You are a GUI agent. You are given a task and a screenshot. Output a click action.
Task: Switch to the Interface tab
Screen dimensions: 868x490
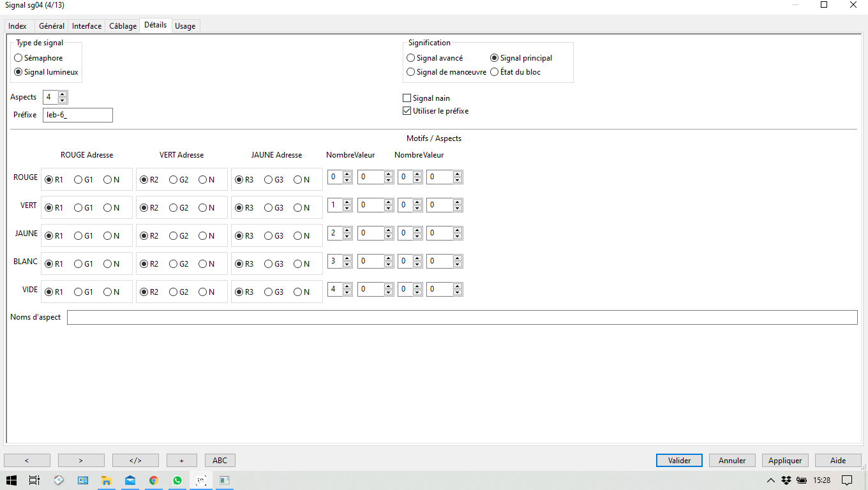[87, 26]
